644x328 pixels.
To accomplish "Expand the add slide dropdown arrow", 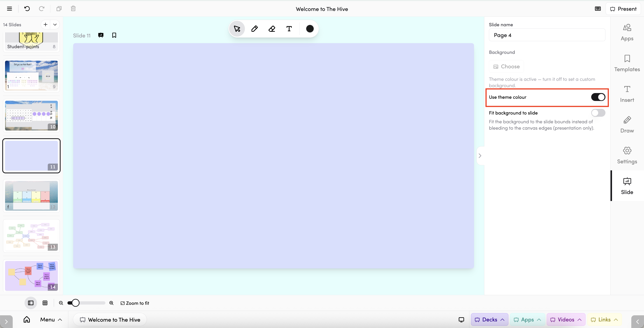I will pyautogui.click(x=55, y=25).
